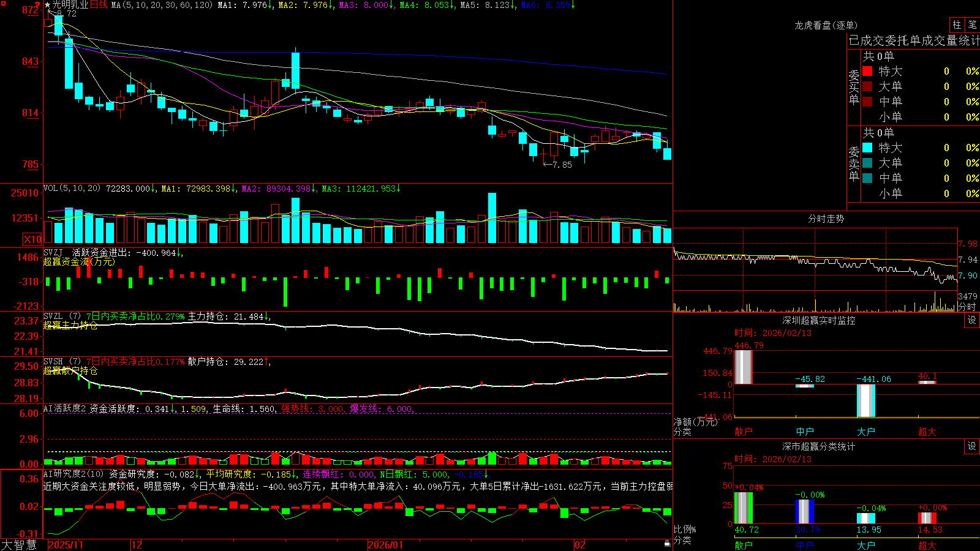980x551 pixels.
Task: Click the 强势线: 3.000 label
Action: point(312,409)
